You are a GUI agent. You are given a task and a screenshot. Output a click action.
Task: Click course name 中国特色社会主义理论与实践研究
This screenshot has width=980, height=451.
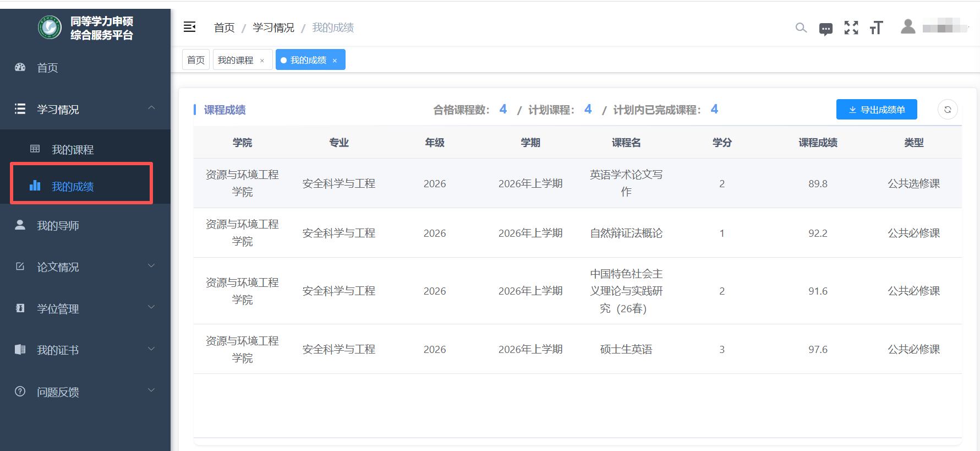(x=626, y=291)
